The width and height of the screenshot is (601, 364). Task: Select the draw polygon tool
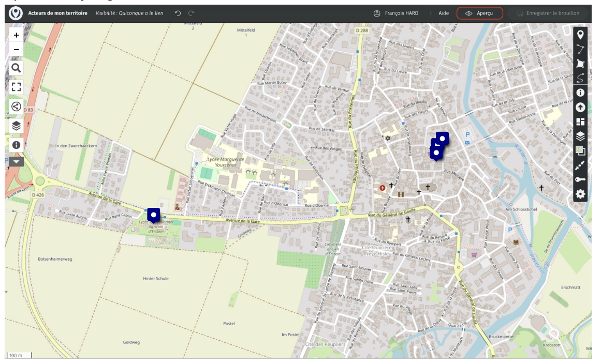click(580, 64)
